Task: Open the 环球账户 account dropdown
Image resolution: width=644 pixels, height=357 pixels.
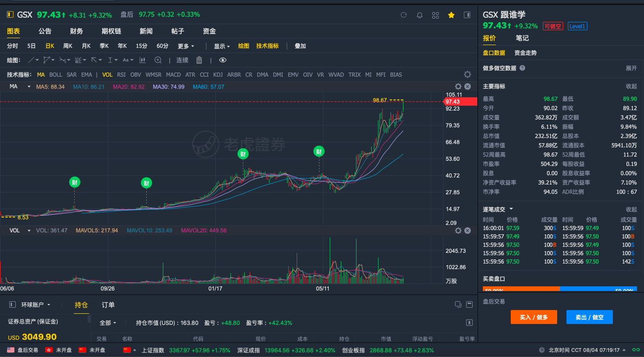Action: (36, 304)
